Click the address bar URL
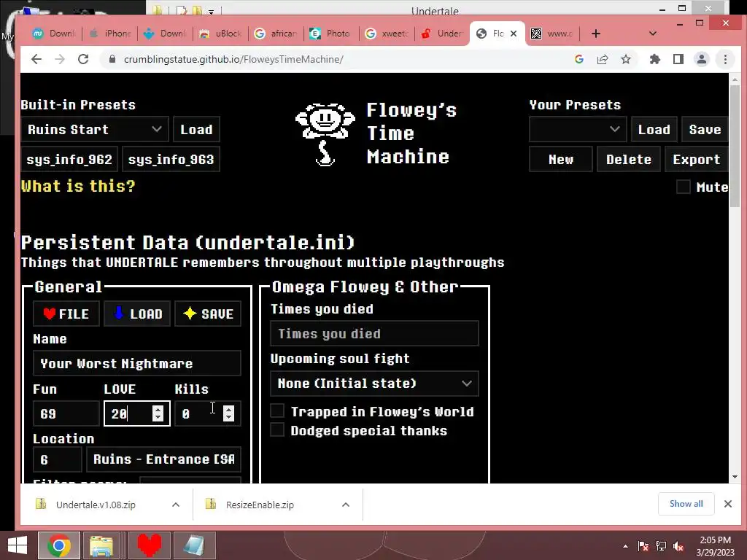The image size is (747, 560). click(233, 59)
